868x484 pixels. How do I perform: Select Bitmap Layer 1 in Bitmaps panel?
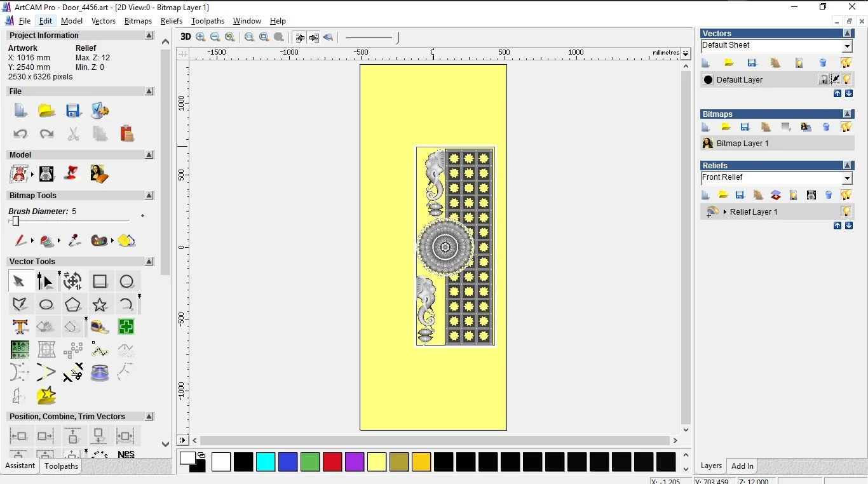pos(742,144)
